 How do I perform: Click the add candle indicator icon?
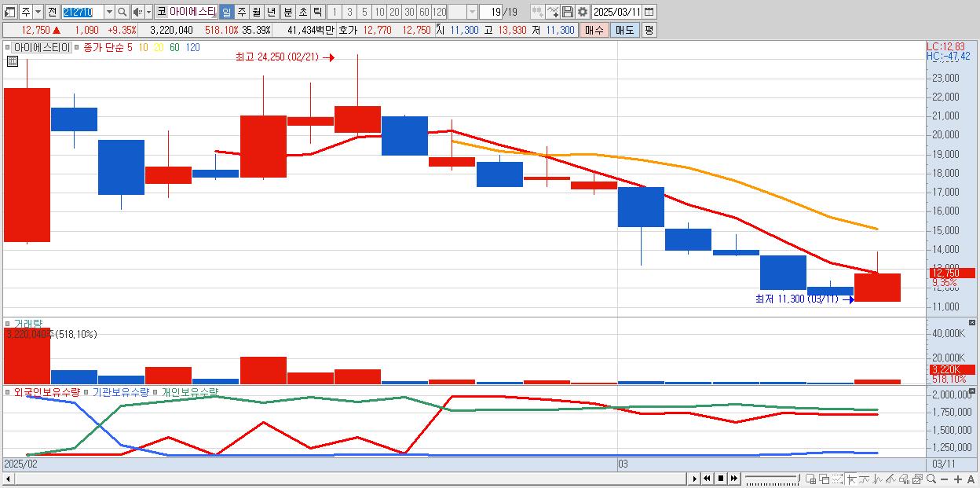pyautogui.click(x=538, y=12)
